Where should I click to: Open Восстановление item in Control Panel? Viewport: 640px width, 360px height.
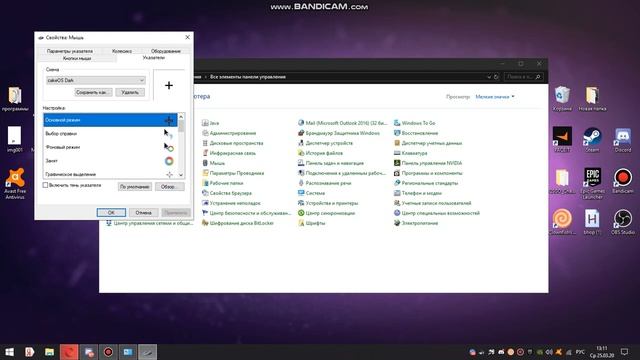click(x=416, y=133)
